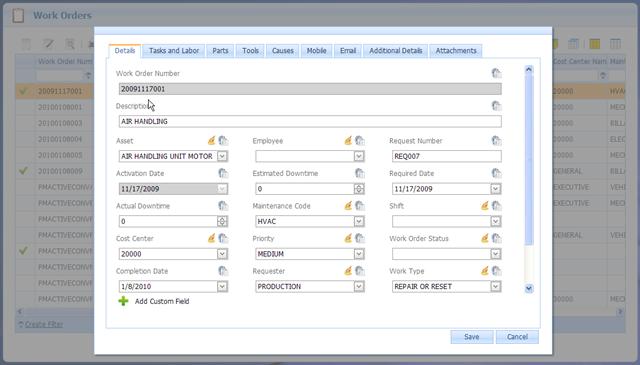Click the copy icon beside Priority
Screen dimensions: 640x365
(x=360, y=238)
